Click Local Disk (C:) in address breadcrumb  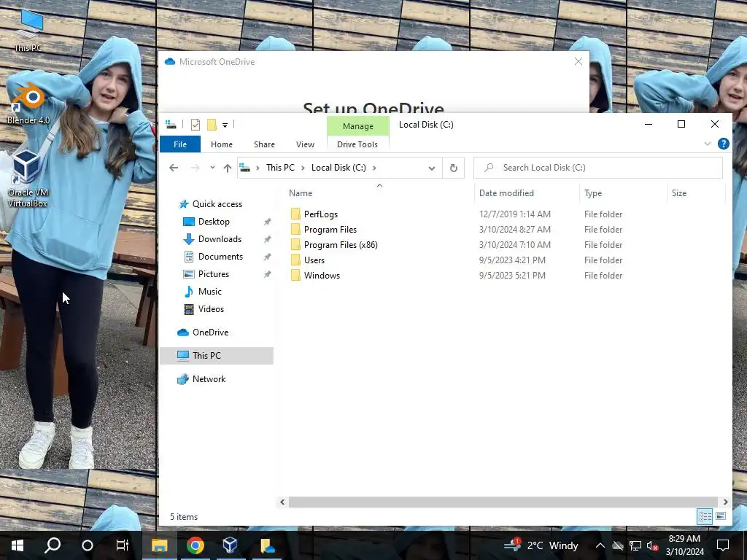click(338, 168)
